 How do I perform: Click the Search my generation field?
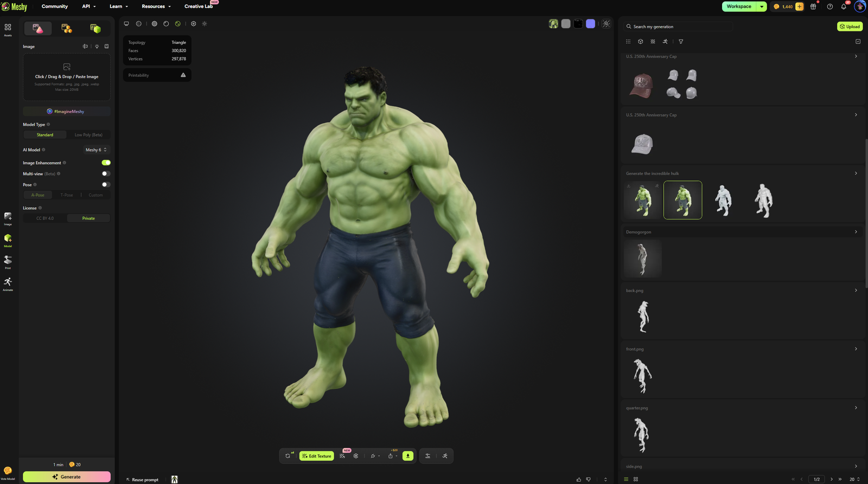tap(678, 27)
